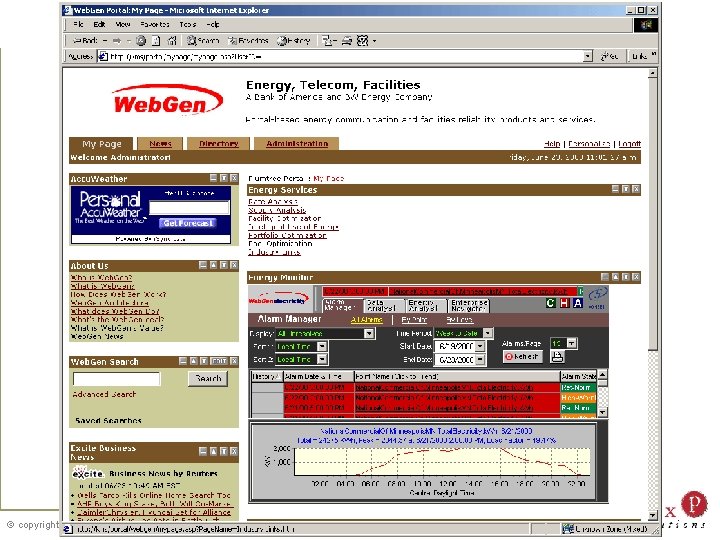Click the IE Home icon
This screenshot has width=720, height=540.
172,41
